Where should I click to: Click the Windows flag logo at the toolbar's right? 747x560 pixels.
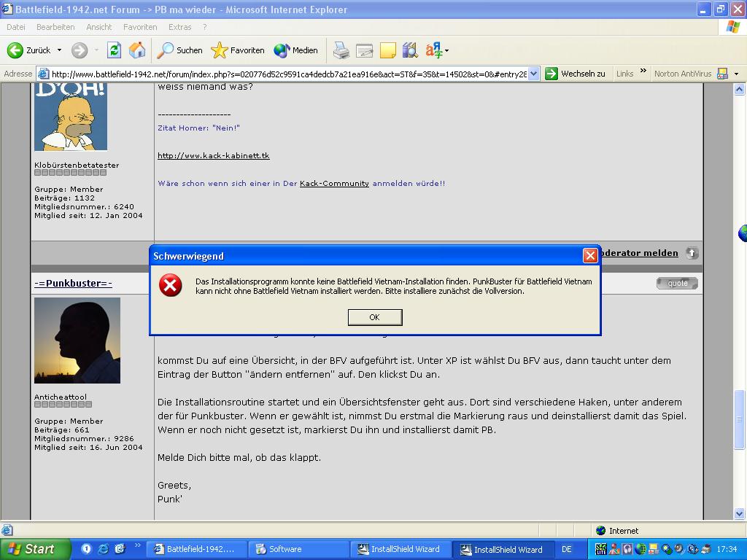732,27
